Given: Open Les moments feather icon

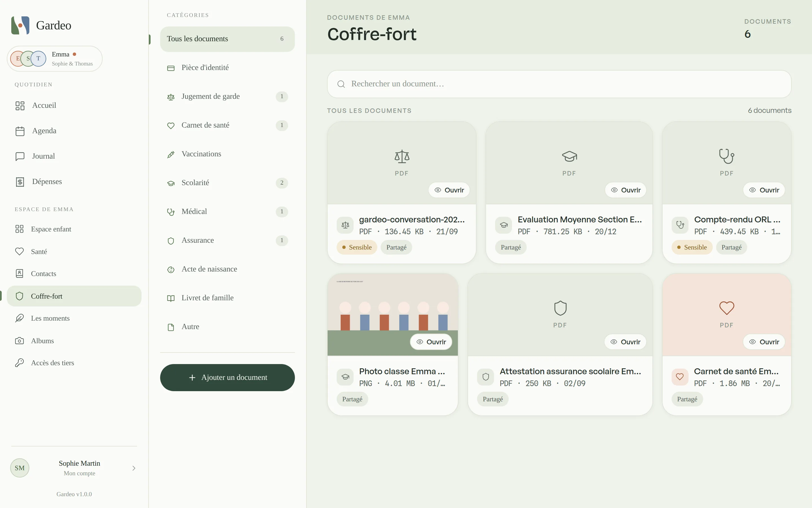Looking at the screenshot, I should (x=19, y=318).
